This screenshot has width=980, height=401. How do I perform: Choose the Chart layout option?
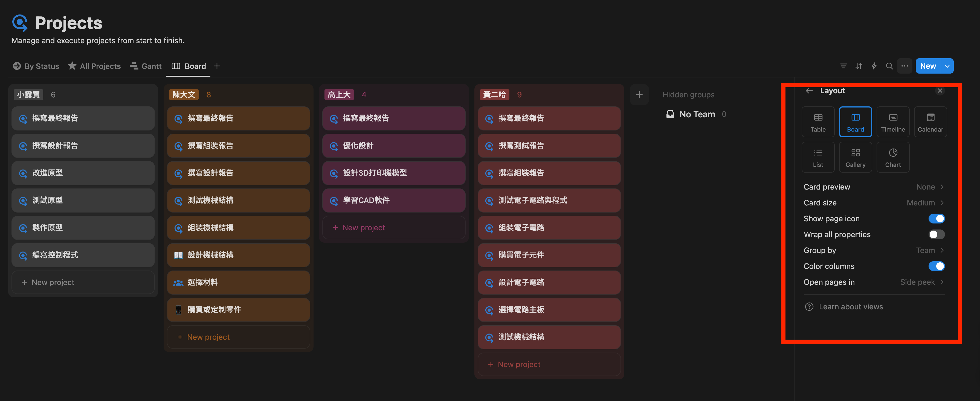point(892,157)
